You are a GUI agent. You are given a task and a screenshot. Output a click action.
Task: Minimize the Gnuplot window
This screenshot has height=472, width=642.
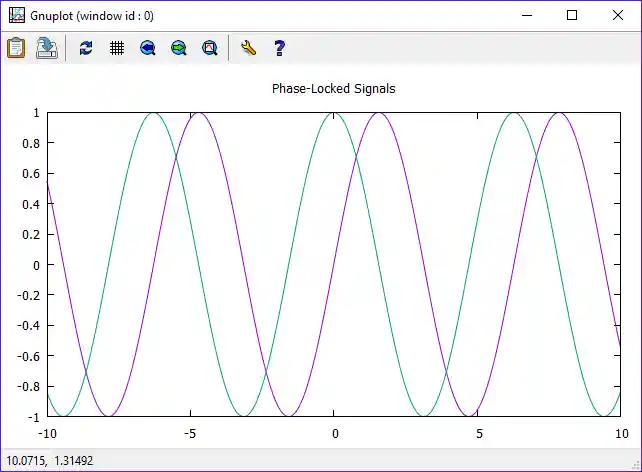525,15
